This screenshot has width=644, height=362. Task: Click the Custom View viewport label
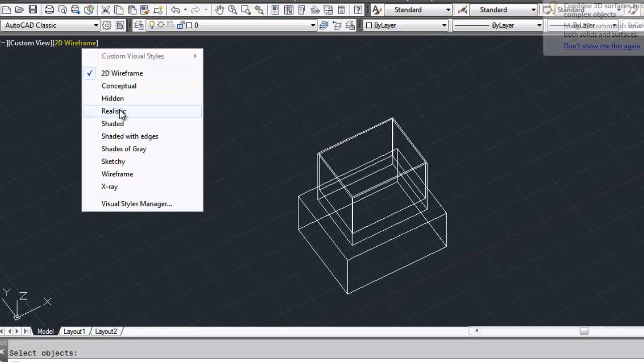tap(30, 43)
